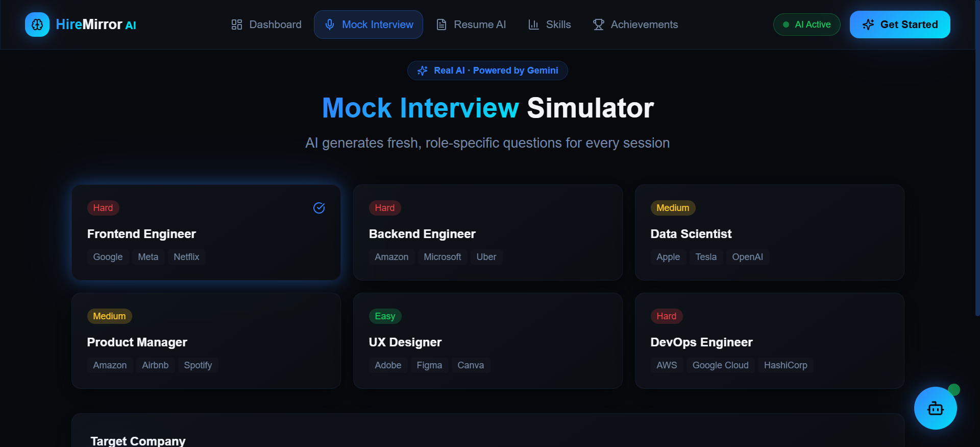Select the UX Designer role card
The image size is (980, 447).
point(488,341)
